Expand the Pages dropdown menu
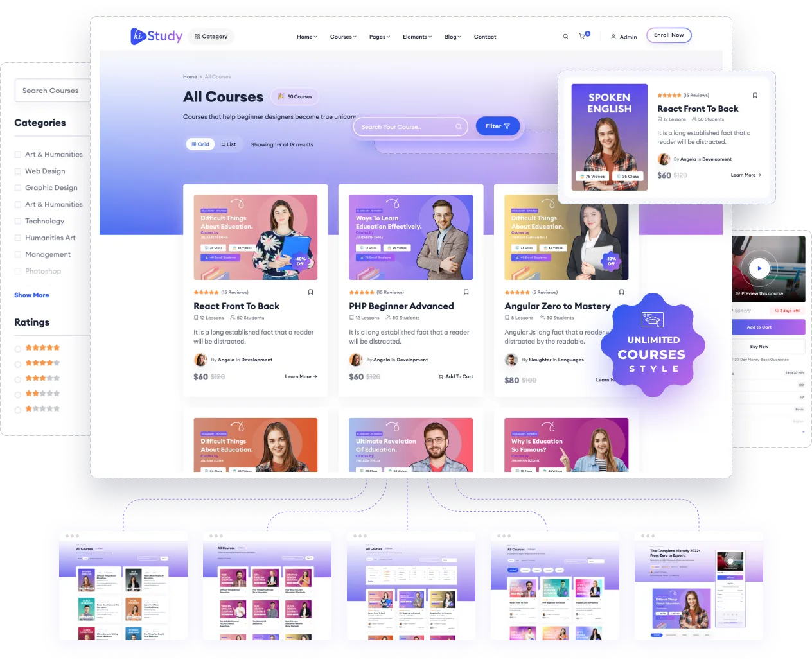This screenshot has height=662, width=812. point(379,37)
